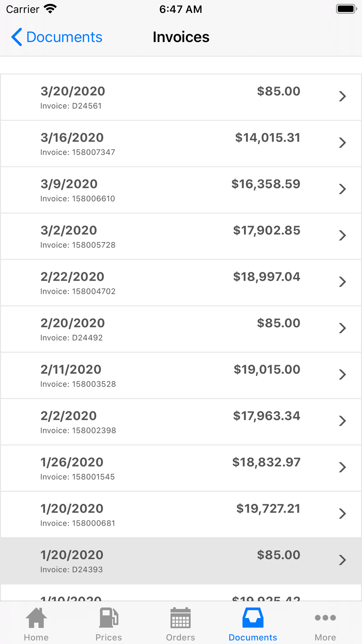Viewport: 362px width, 644px height.
Task: Tap the More ellipsis icon
Action: pyautogui.click(x=325, y=618)
